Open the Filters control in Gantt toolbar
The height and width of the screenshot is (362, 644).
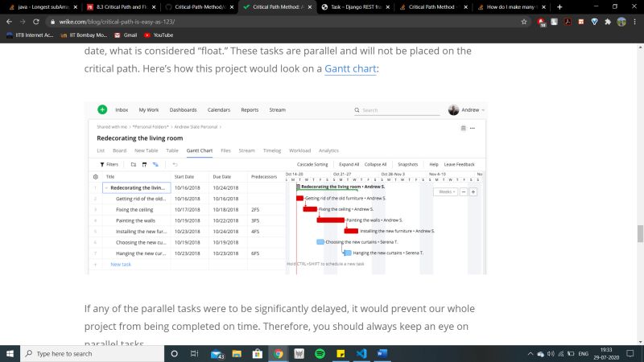(x=109, y=165)
